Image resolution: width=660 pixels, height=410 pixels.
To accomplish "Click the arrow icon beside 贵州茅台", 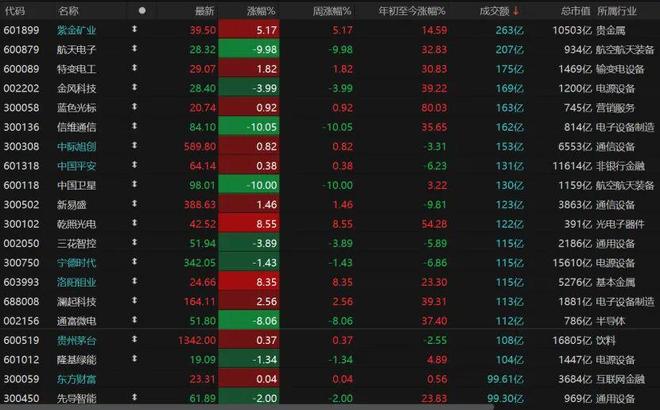I will click(x=134, y=339).
